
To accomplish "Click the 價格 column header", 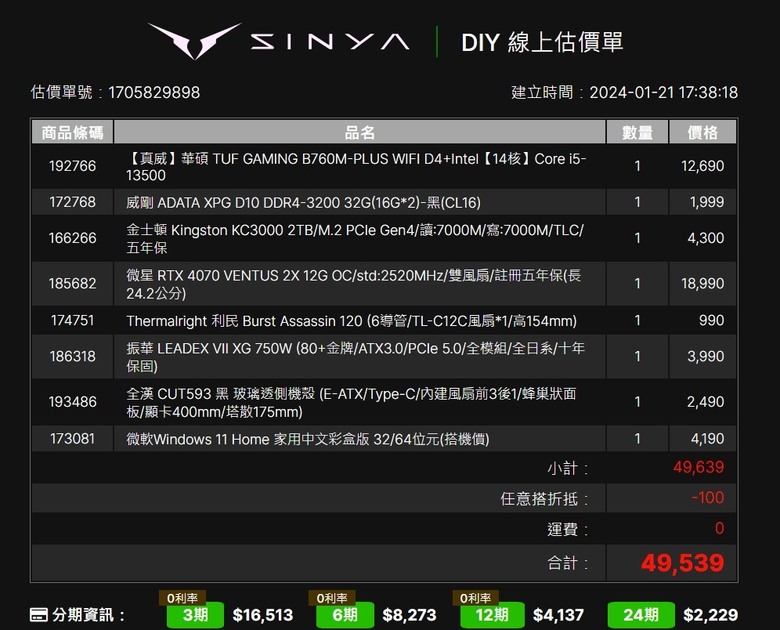I will [702, 132].
